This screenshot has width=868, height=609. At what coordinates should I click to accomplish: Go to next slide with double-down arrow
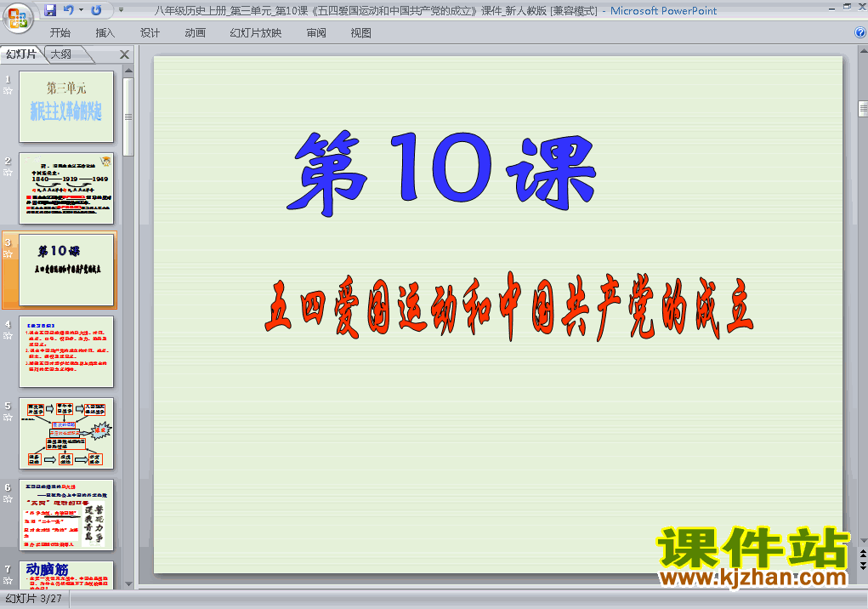[x=863, y=566]
